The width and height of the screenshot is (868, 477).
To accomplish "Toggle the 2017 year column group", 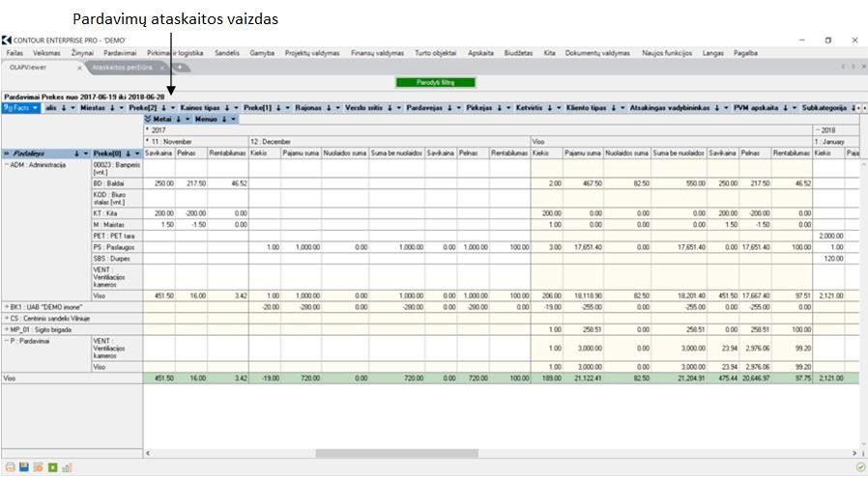I will point(147,130).
